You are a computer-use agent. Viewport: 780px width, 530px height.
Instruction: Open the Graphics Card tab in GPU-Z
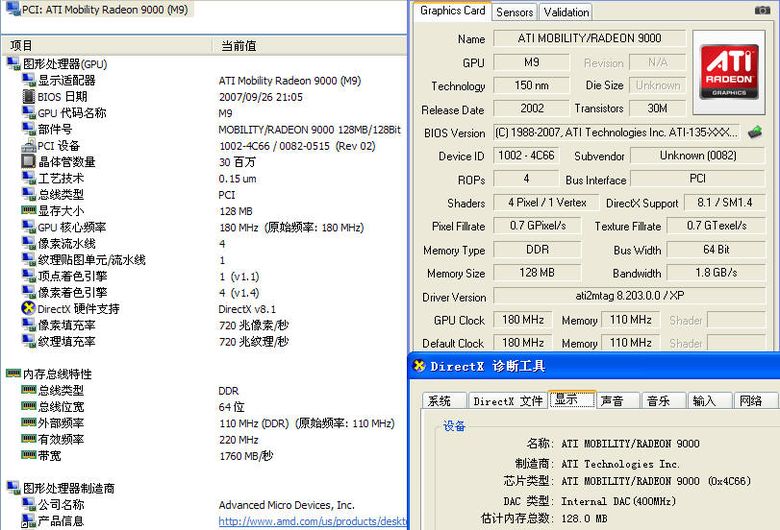tap(452, 11)
